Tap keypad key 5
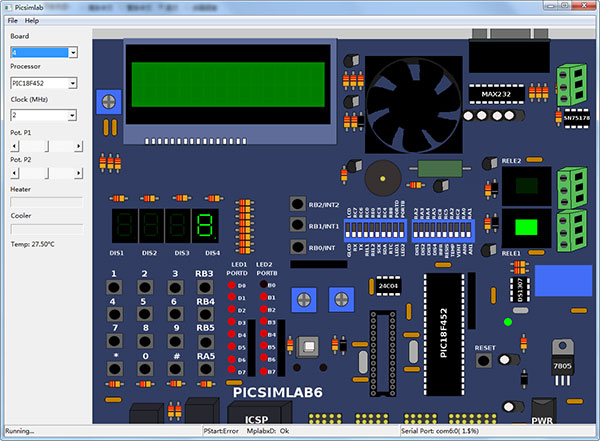 pyautogui.click(x=145, y=314)
